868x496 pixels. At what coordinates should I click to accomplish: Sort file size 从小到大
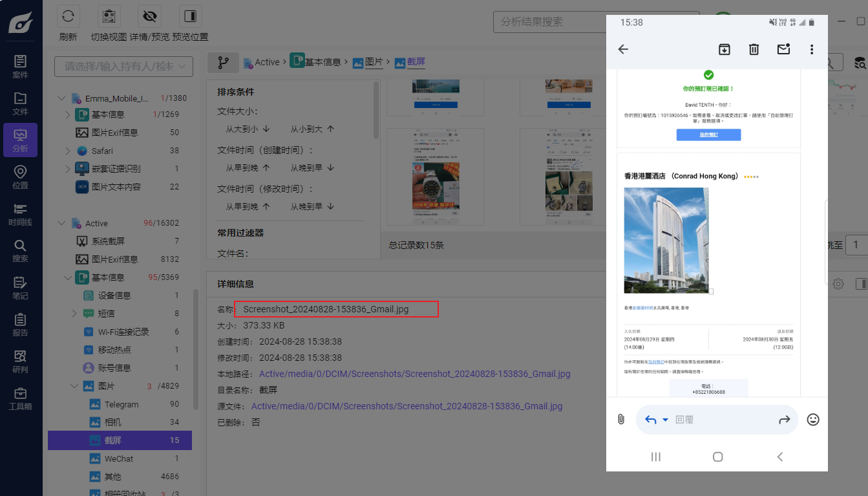pos(312,129)
